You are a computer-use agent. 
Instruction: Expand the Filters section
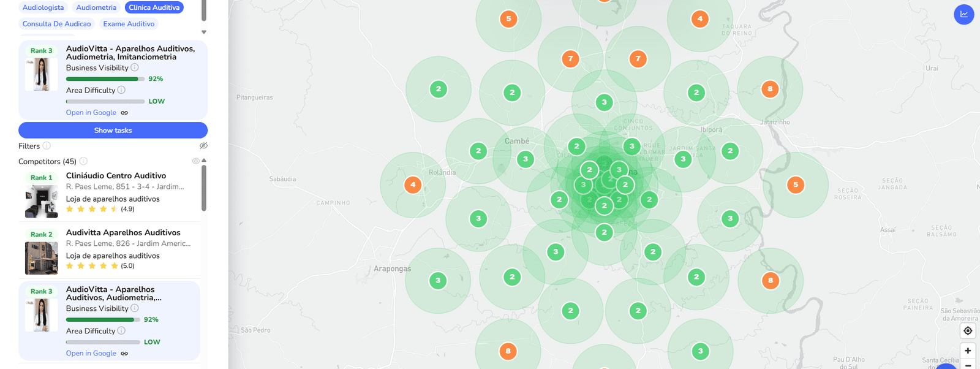click(x=29, y=146)
